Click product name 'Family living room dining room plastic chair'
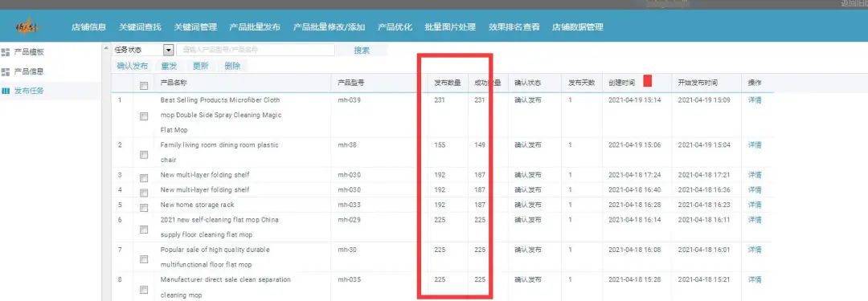The height and width of the screenshot is (301, 868). click(219, 153)
